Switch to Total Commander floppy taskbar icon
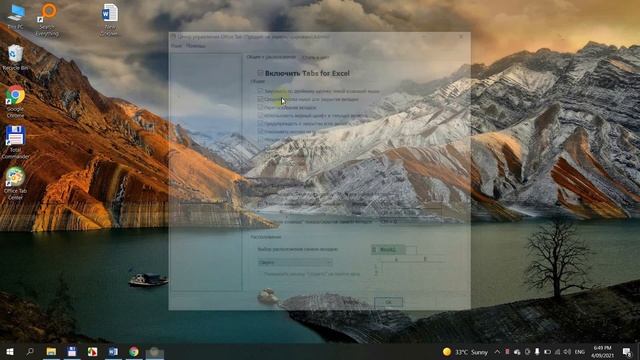 [72, 351]
